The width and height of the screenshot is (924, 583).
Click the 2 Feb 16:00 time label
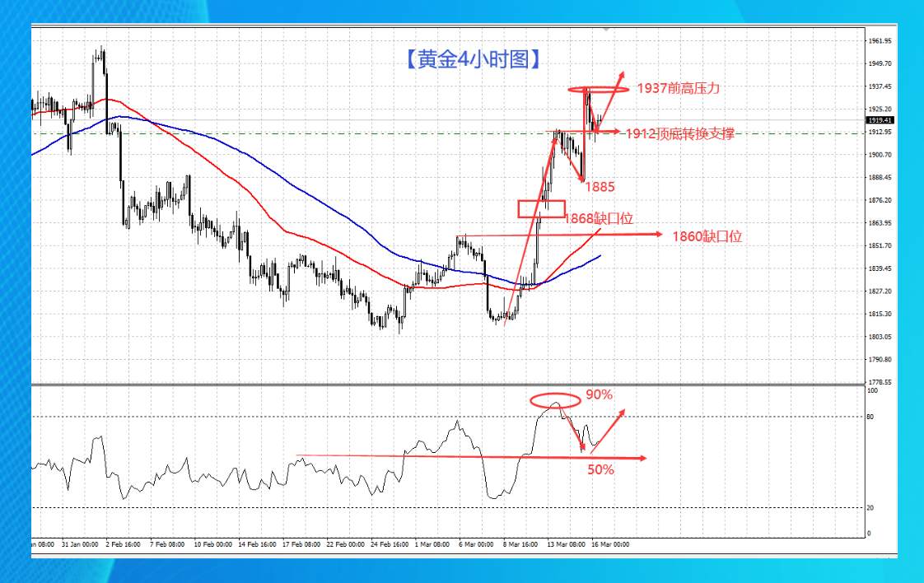tap(124, 544)
